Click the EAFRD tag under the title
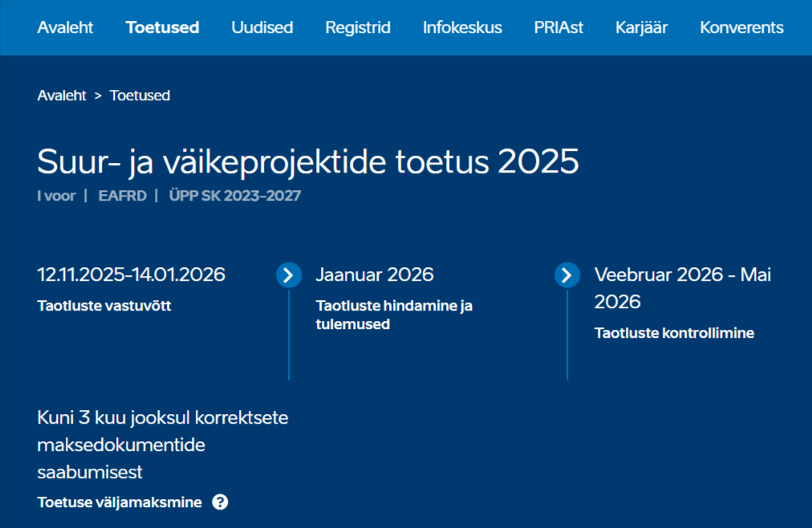 pos(122,196)
